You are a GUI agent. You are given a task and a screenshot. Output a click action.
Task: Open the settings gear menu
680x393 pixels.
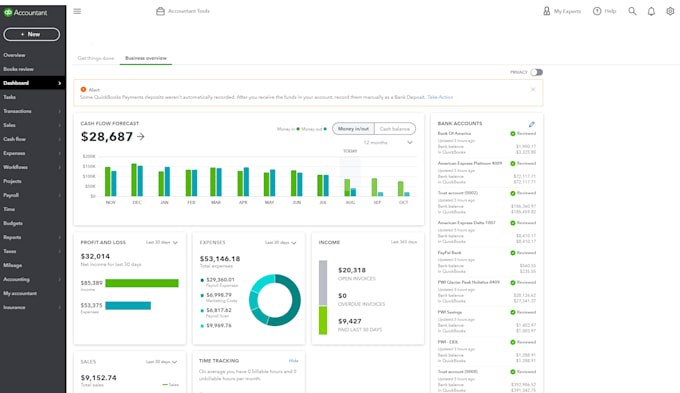(670, 11)
